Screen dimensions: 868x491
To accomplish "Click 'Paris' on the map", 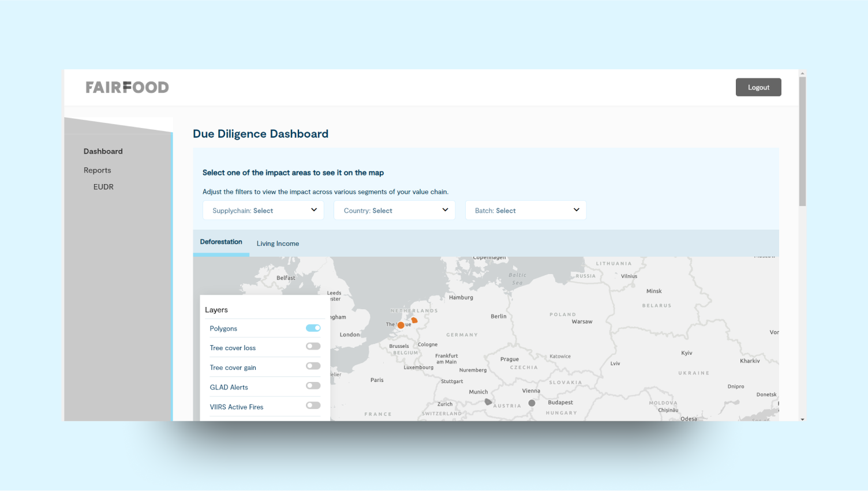I will click(377, 380).
